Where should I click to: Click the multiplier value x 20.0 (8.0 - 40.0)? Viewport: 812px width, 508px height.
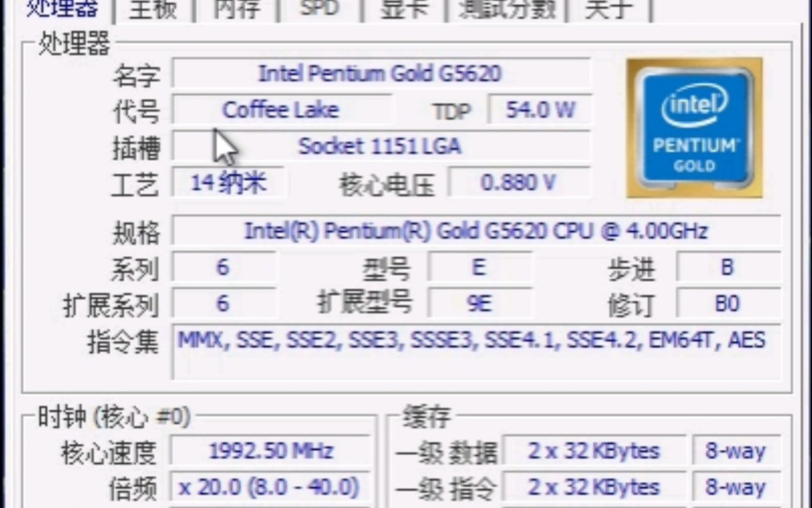[270, 487]
